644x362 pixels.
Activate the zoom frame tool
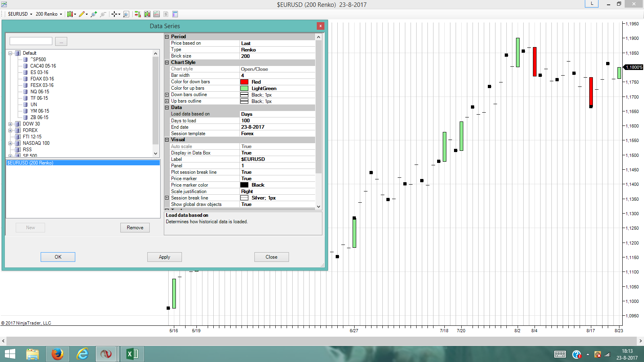point(126,14)
